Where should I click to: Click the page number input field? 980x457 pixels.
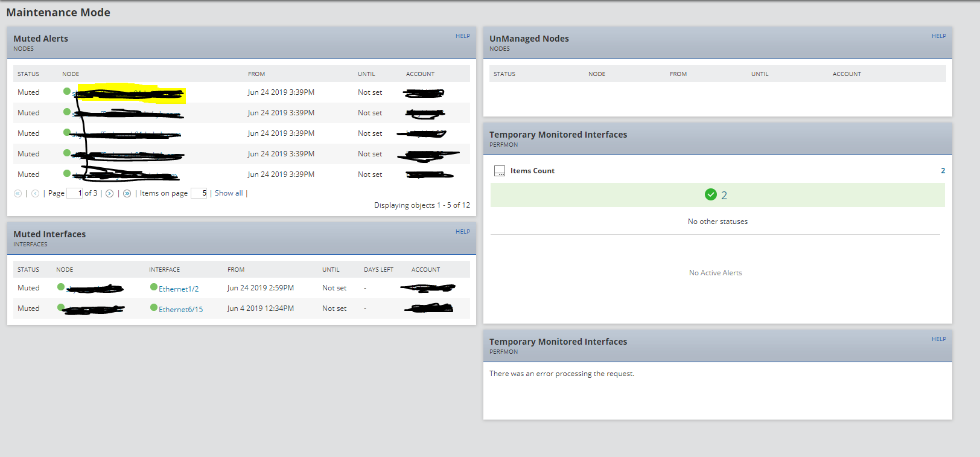pyautogui.click(x=74, y=193)
